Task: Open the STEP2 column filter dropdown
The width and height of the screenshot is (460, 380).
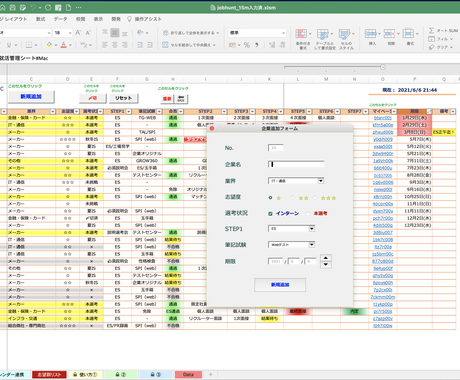Action: [224, 111]
